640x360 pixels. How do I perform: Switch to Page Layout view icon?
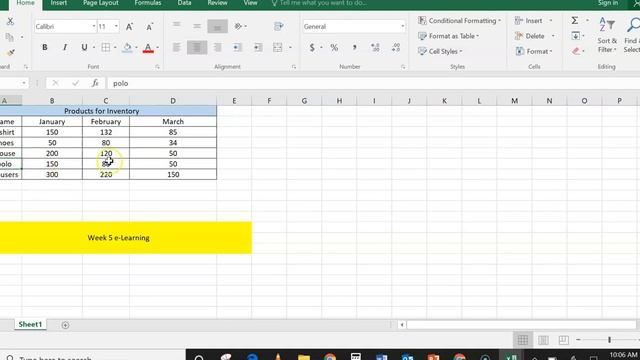point(543,340)
